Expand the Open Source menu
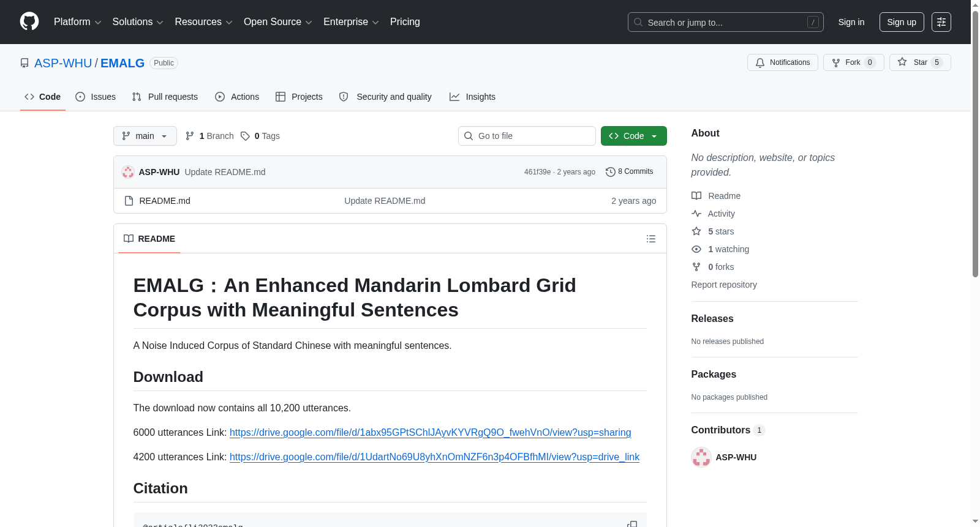The image size is (980, 527). (x=278, y=22)
